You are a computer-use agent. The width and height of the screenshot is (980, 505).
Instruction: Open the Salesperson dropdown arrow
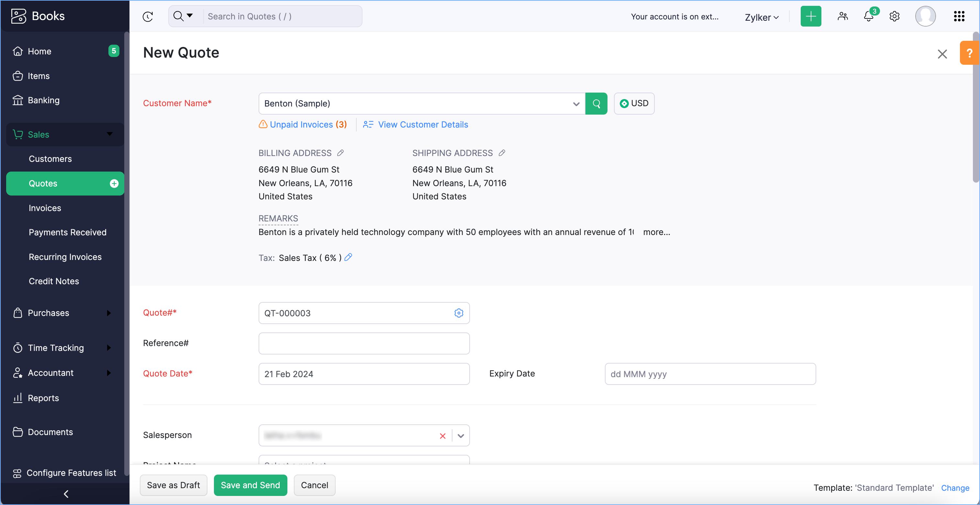tap(461, 436)
